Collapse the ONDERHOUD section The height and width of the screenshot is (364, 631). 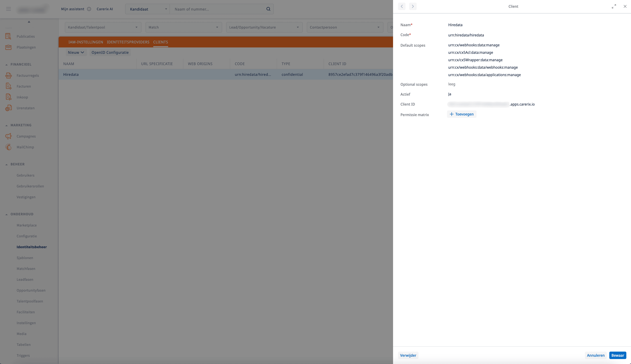pos(7,214)
